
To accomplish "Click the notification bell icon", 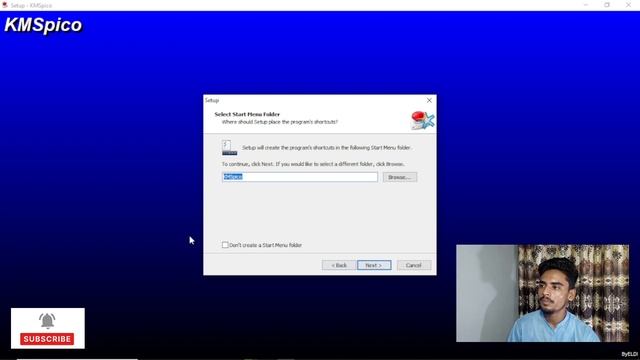I will tap(47, 321).
